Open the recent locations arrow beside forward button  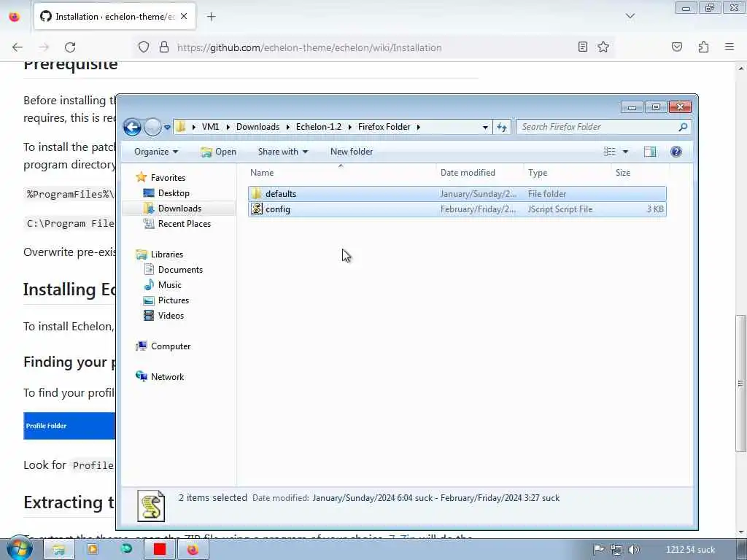[x=167, y=127]
